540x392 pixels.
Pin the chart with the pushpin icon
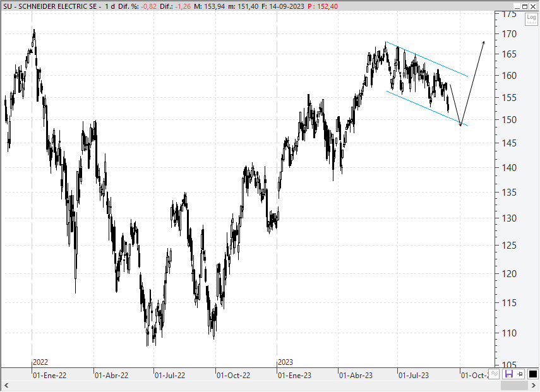[520, 374]
